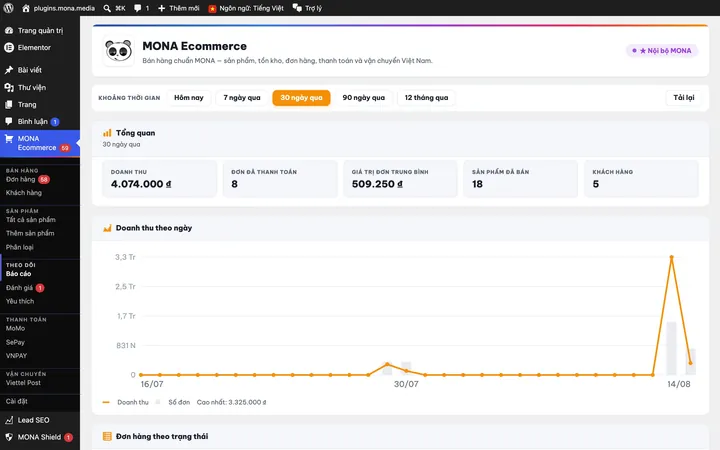This screenshot has width=720, height=450.
Task: Click the Khách hàng 5 card
Action: 641,179
